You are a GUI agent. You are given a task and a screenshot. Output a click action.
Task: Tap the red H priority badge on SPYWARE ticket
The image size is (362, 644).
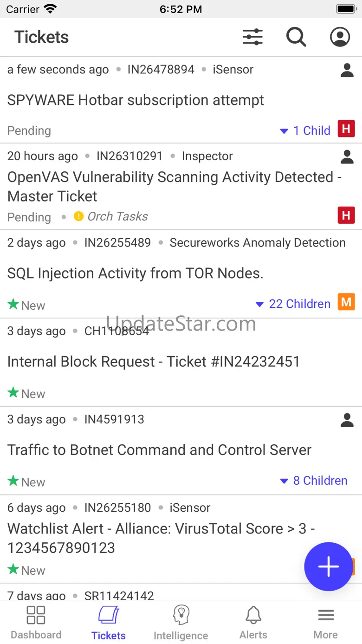(x=346, y=129)
